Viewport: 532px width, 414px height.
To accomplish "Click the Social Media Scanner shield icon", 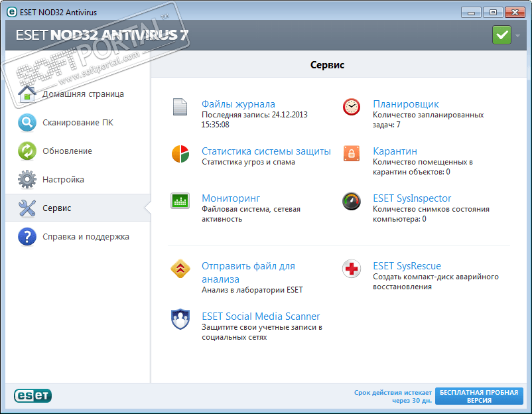I will (180, 319).
